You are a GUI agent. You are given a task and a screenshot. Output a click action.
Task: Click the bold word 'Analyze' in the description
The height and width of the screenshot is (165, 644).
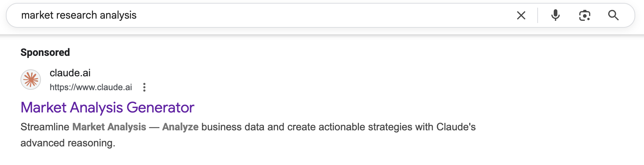[x=180, y=127]
